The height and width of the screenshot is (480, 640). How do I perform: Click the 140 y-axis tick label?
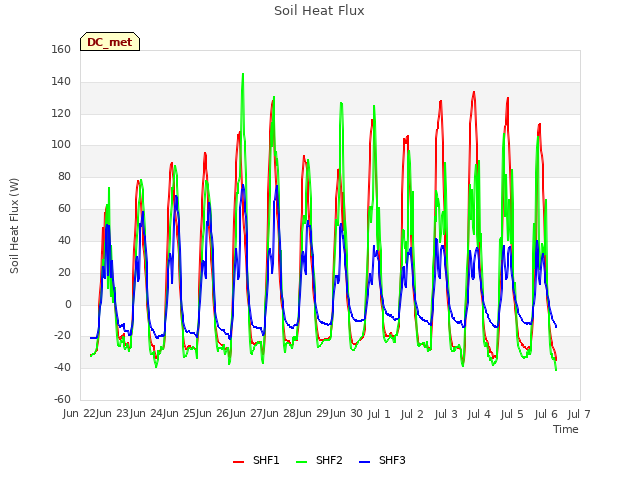coord(61,82)
